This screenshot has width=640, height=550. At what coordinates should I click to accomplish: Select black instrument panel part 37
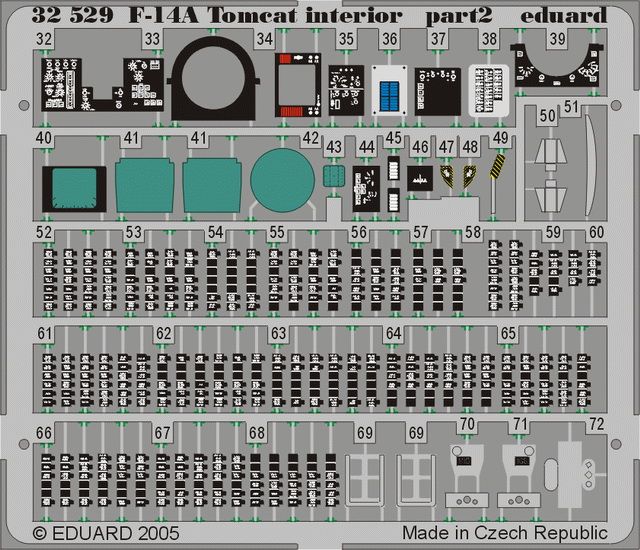click(437, 89)
